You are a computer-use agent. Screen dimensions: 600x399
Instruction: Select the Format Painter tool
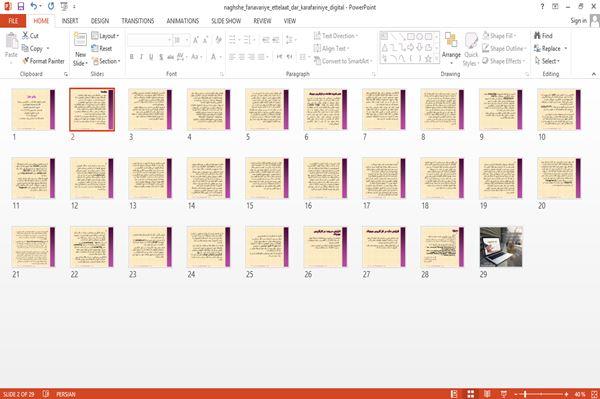point(43,61)
